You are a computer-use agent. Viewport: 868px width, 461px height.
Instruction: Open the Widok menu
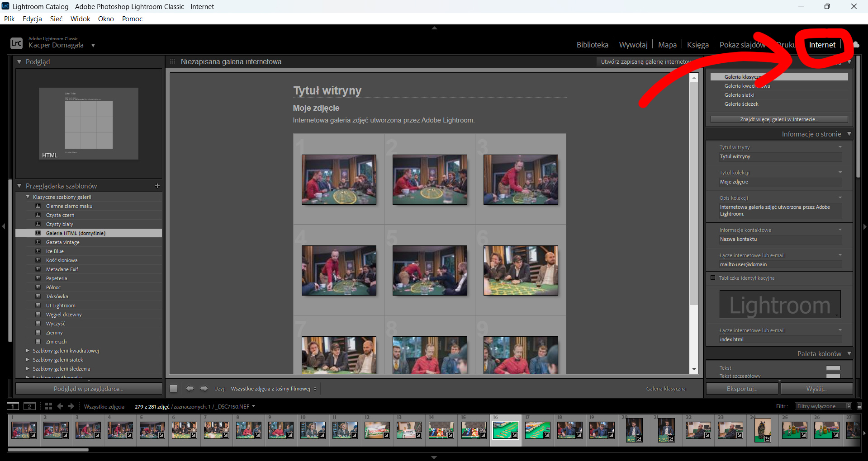click(80, 19)
